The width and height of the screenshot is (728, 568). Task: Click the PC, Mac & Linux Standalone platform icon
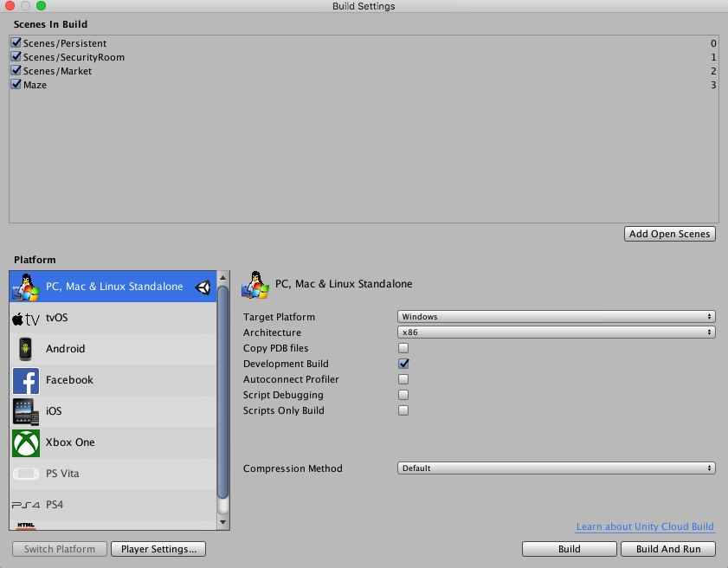[x=26, y=287]
